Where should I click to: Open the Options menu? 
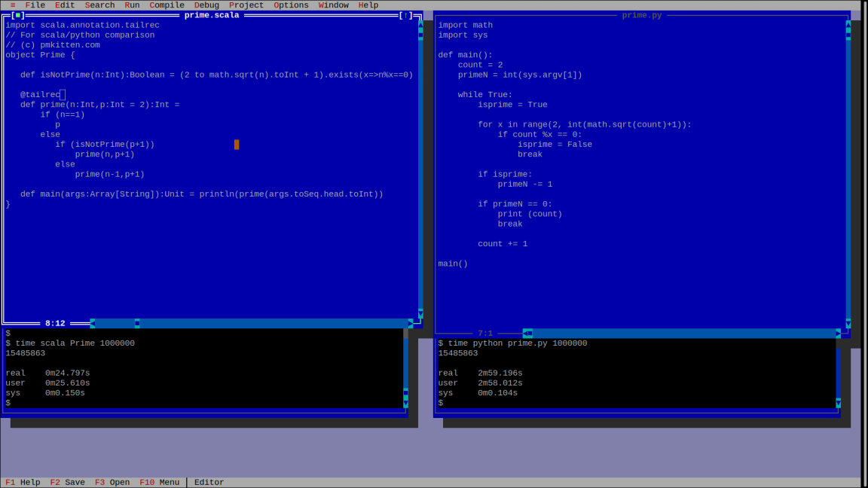point(291,5)
